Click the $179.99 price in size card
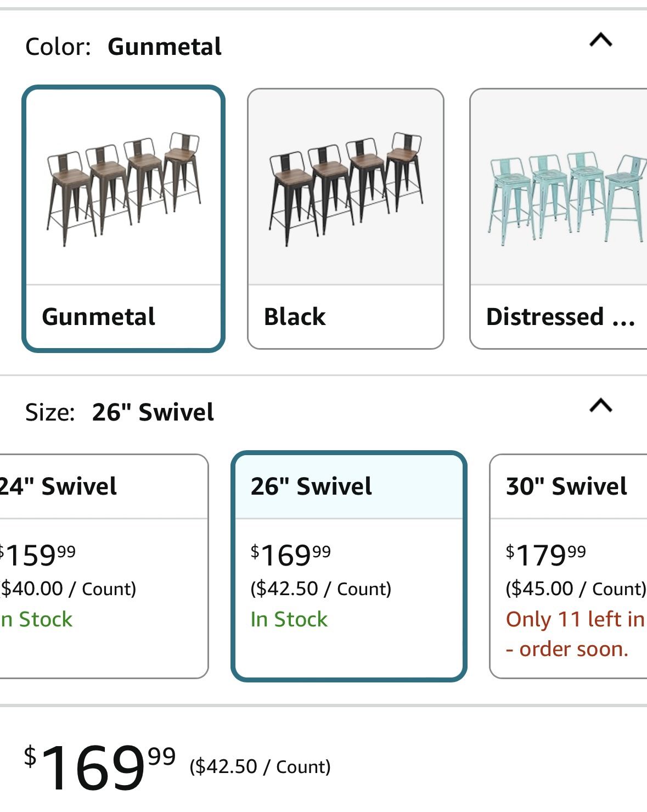Image resolution: width=647 pixels, height=812 pixels. [545, 555]
